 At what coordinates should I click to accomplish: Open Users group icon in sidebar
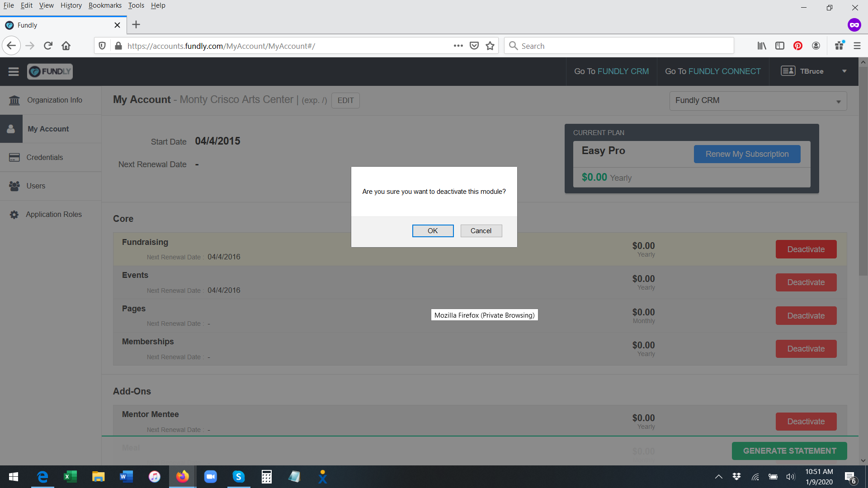14,186
